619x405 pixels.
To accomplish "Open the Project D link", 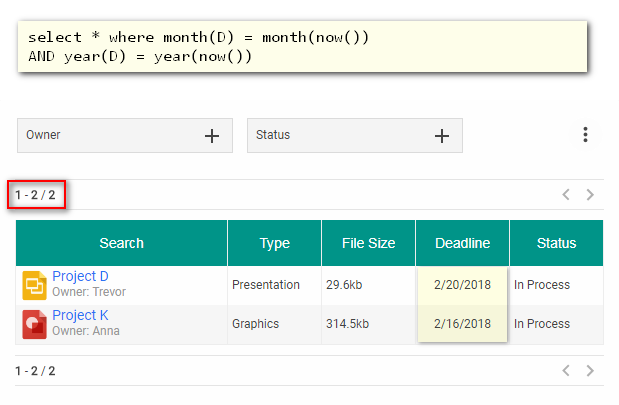I will pyautogui.click(x=81, y=277).
